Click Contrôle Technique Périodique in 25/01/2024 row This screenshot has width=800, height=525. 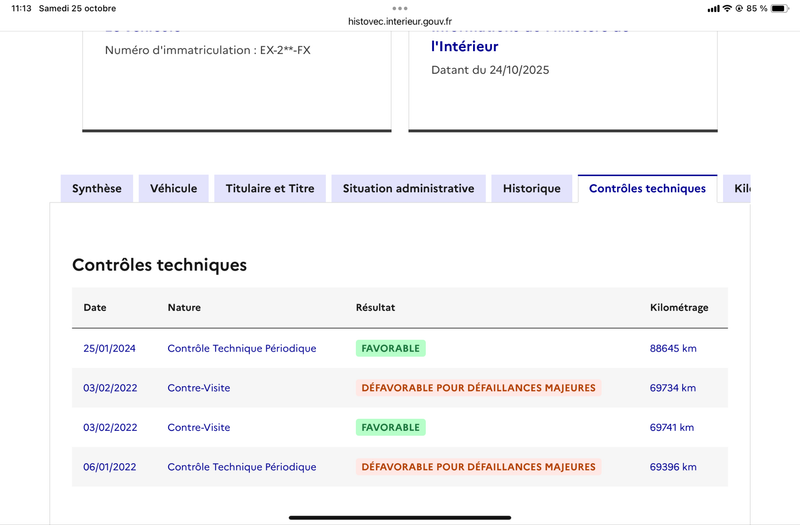(242, 348)
